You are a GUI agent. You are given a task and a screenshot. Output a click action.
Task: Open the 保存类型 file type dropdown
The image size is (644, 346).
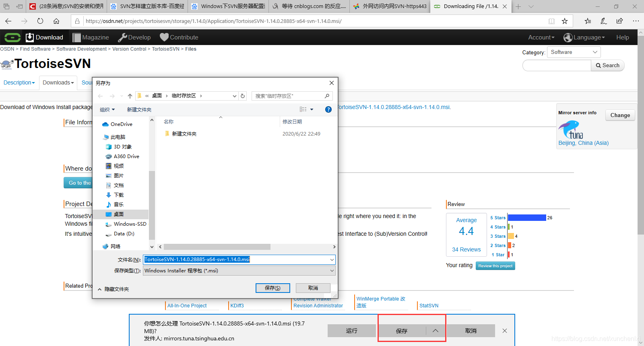tap(239, 271)
